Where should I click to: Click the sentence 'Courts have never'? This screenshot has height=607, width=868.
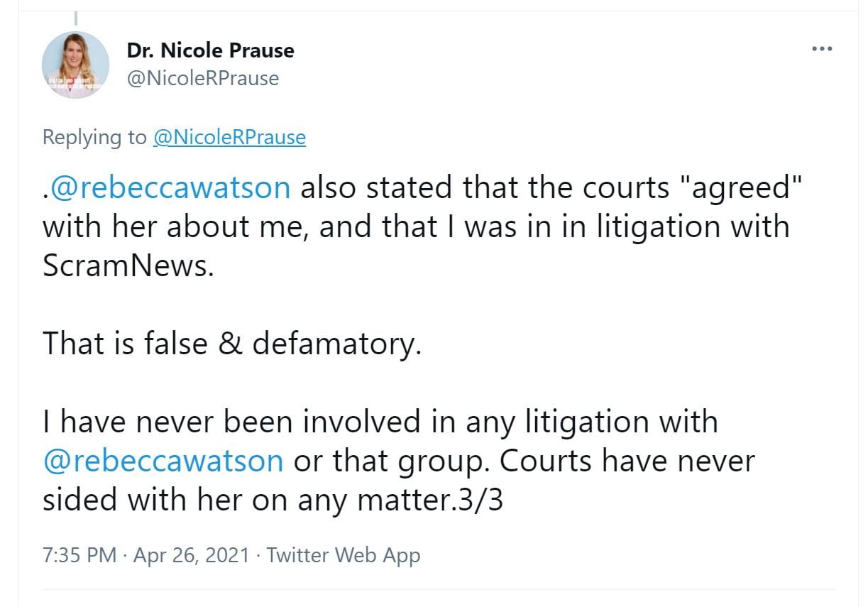point(627,461)
